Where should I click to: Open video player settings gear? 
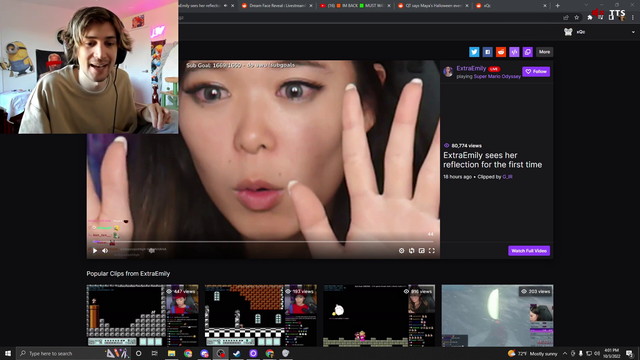click(401, 251)
